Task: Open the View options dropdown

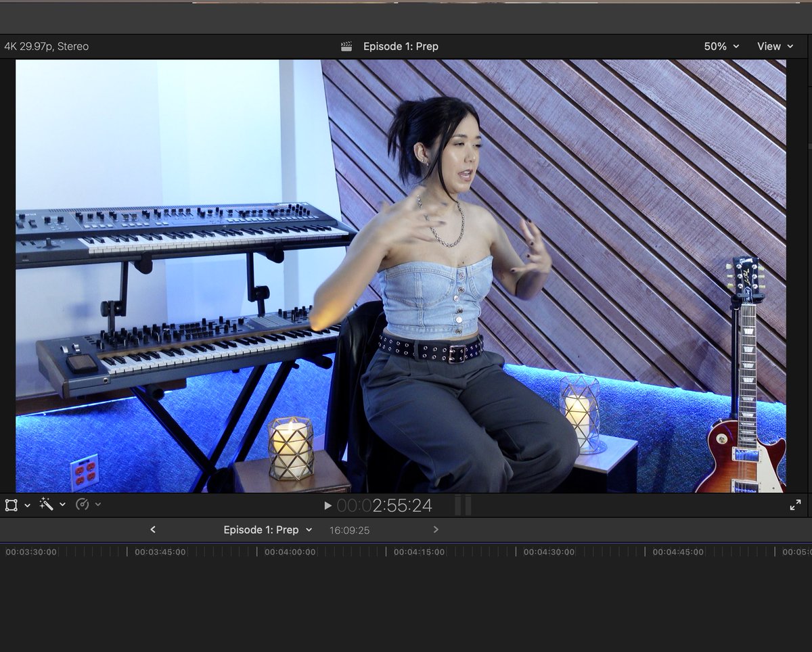Action: click(775, 46)
